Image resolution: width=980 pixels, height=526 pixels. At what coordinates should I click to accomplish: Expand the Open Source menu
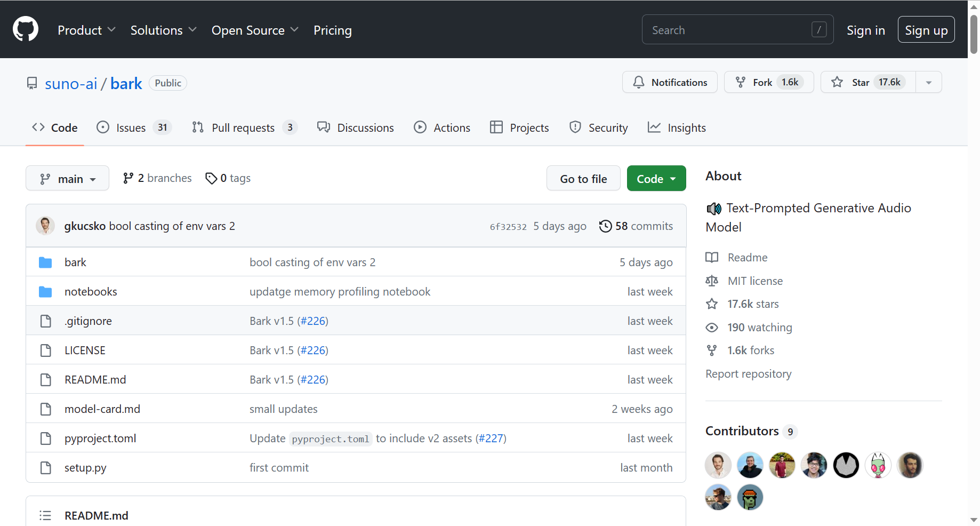coord(255,30)
